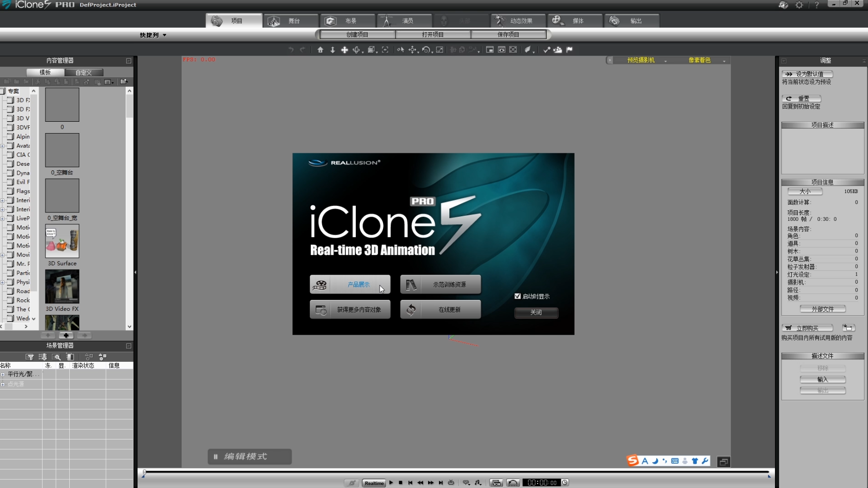The image size is (868, 488).
Task: Click the 外部文件 button
Action: [x=822, y=309]
